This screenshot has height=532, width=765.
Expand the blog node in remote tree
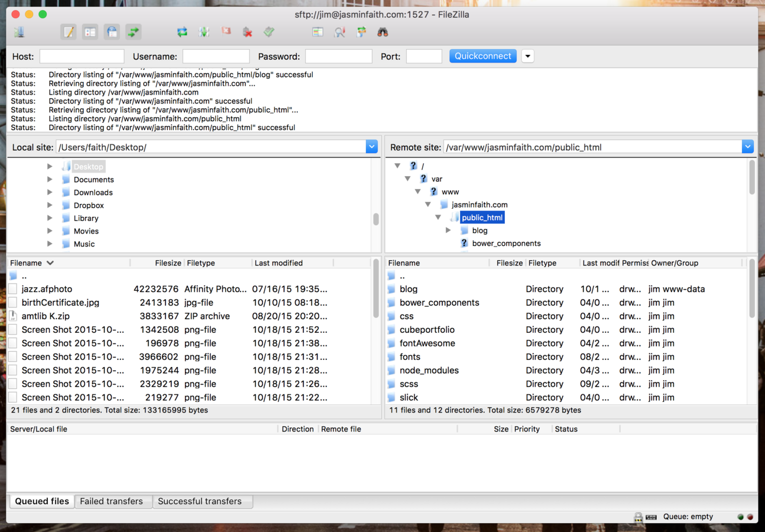click(x=449, y=231)
